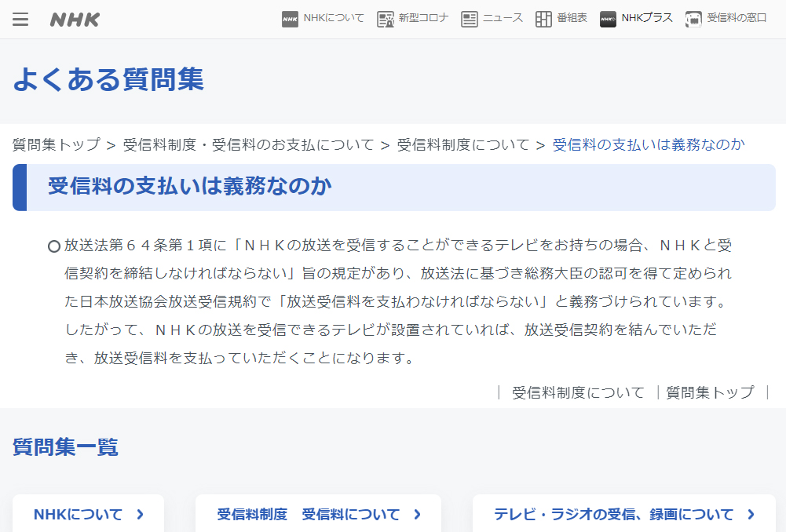Click the 受信料の窓口 icon

(693, 19)
